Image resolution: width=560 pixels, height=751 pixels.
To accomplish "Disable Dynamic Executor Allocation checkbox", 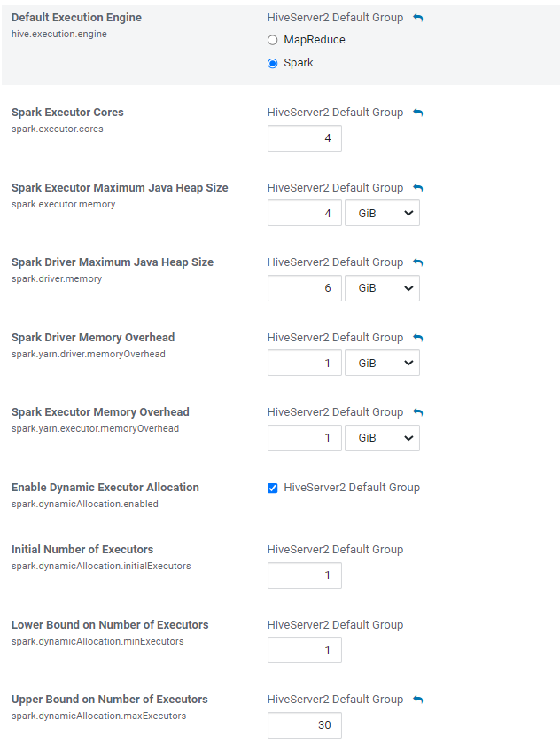I will [x=273, y=488].
